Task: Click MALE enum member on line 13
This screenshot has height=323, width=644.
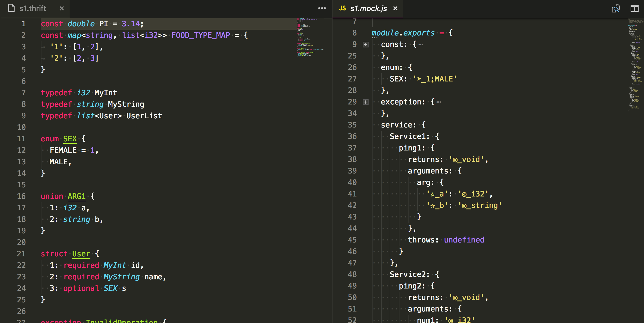Action: [59, 162]
